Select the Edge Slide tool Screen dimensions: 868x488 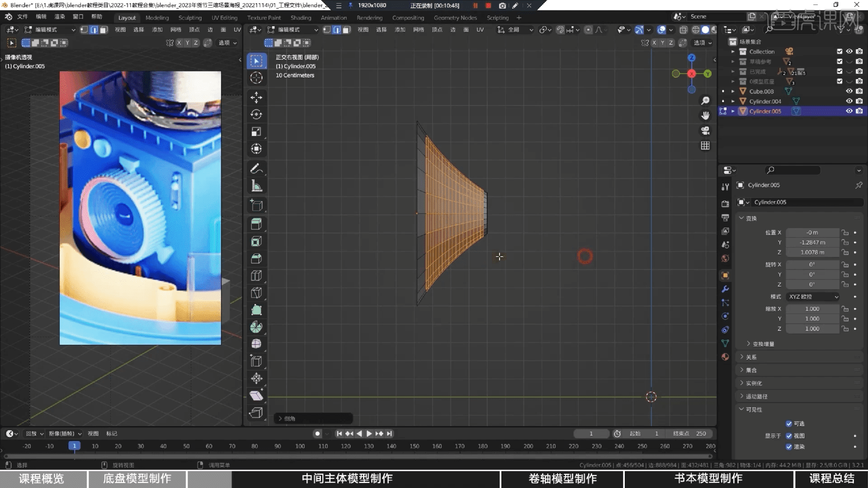[256, 361]
